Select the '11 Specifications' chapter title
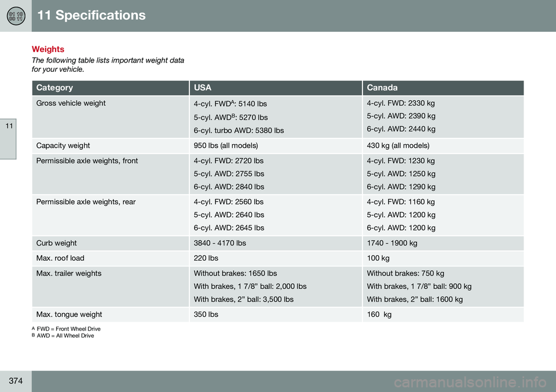 (91, 15)
